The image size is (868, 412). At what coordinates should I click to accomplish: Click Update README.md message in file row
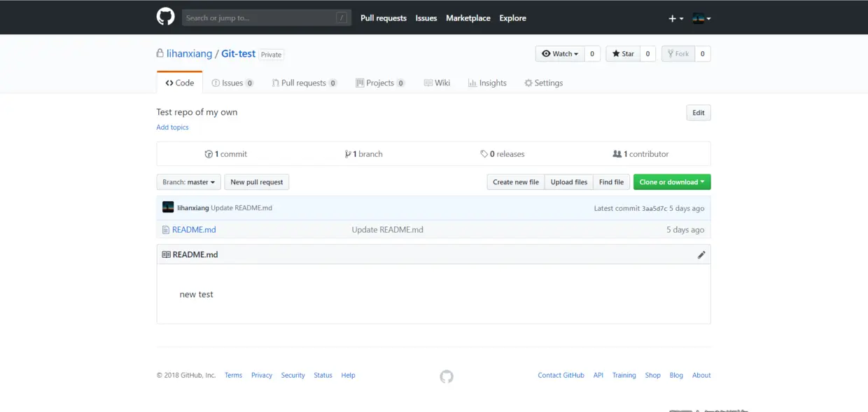pos(387,230)
